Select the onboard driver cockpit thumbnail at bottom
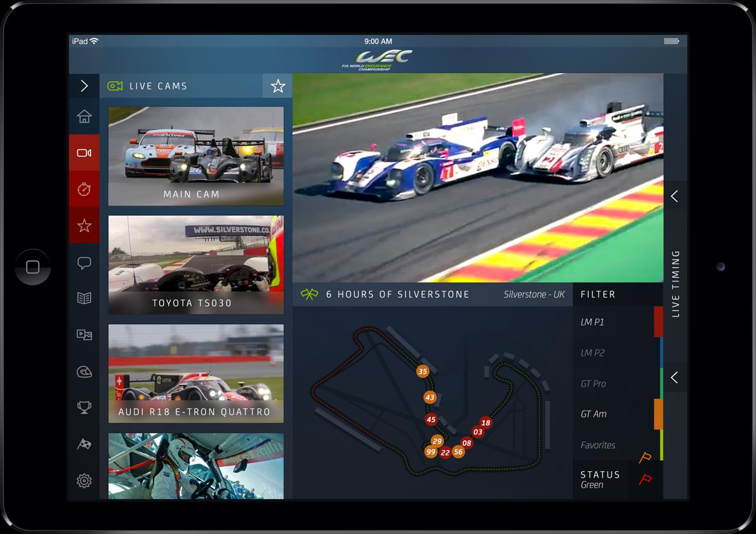The height and width of the screenshot is (534, 756). tap(196, 466)
